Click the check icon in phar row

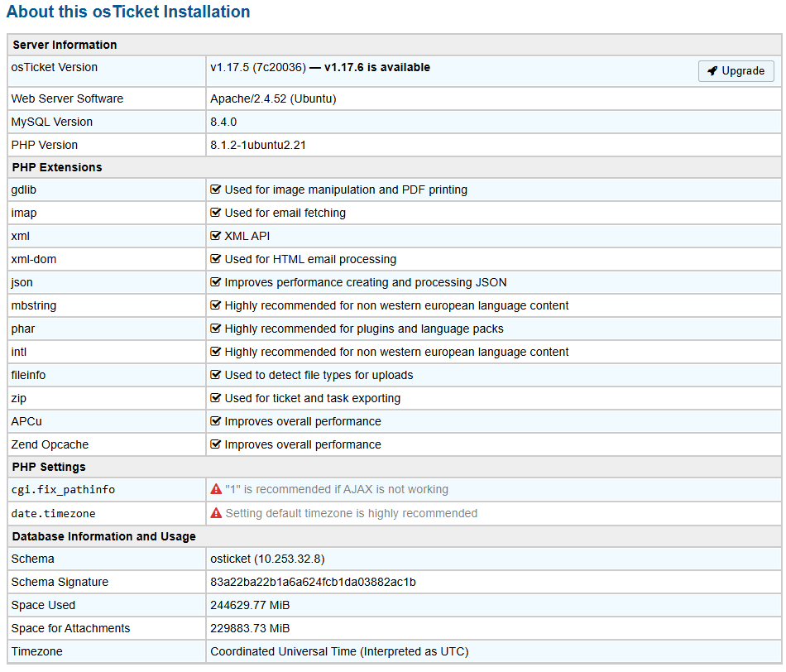click(216, 329)
